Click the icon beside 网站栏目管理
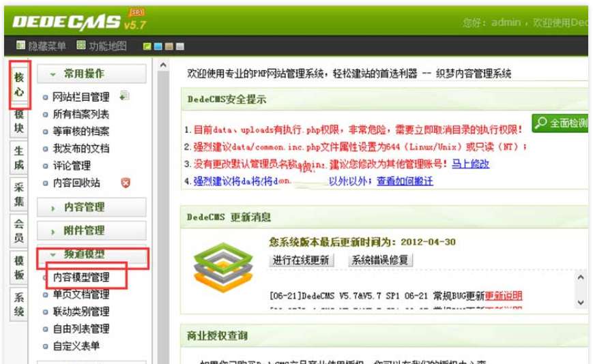 (124, 96)
